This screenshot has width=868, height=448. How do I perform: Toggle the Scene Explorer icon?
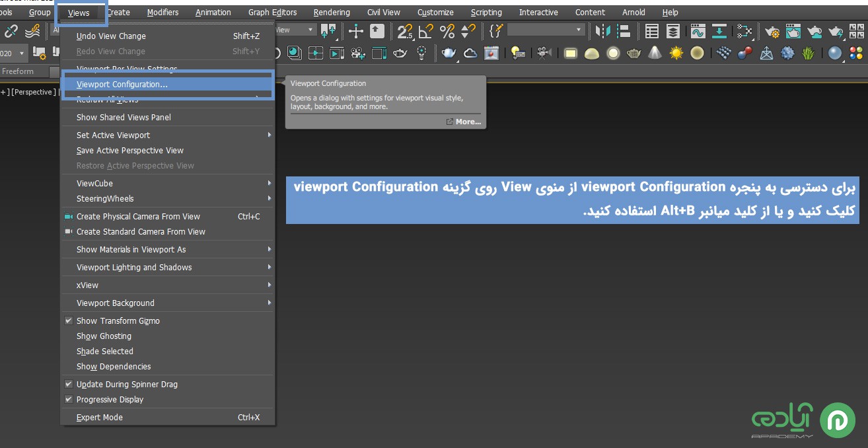pyautogui.click(x=652, y=30)
